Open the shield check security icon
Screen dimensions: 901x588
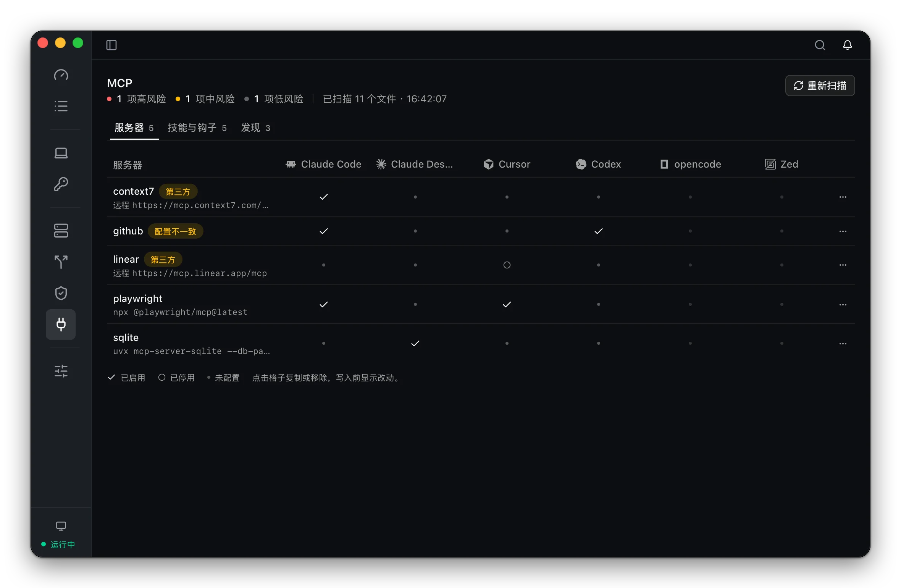[x=61, y=293]
